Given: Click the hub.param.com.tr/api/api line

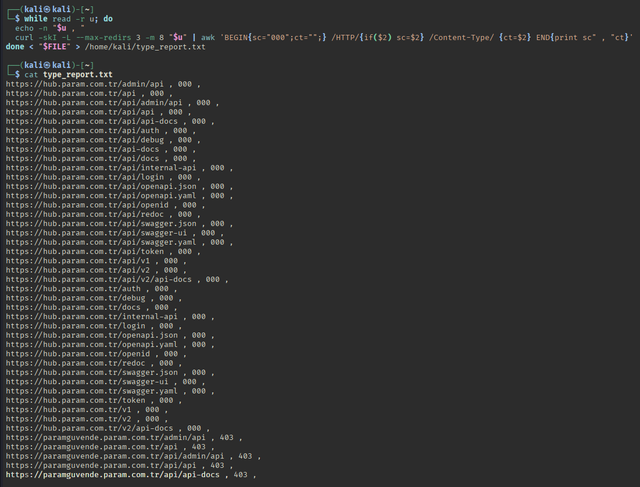Looking at the screenshot, I should pos(98,112).
